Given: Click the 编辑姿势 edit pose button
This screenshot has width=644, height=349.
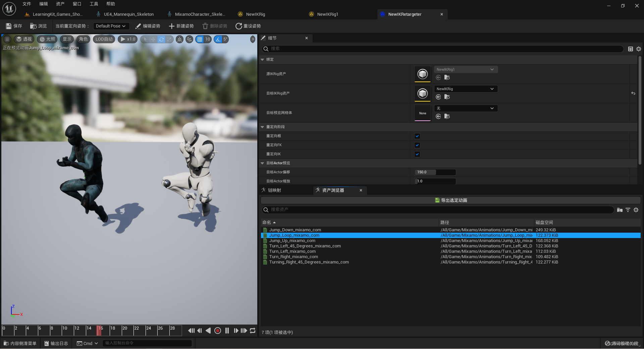Looking at the screenshot, I should [148, 26].
